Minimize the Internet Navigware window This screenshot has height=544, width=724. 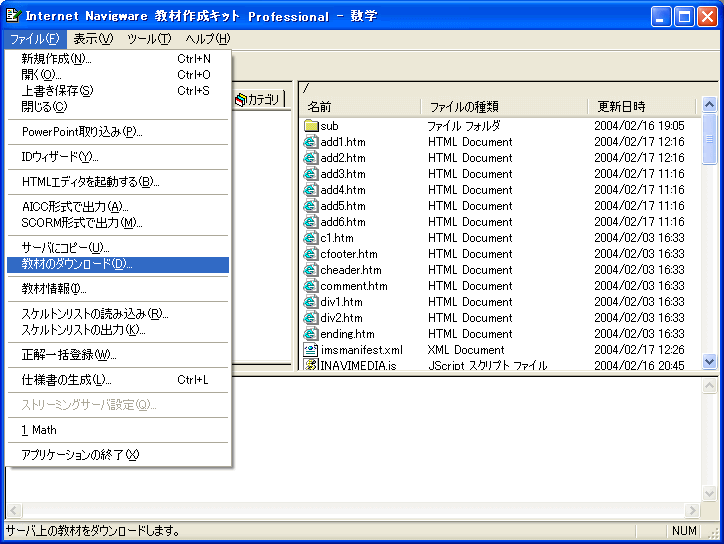point(661,17)
